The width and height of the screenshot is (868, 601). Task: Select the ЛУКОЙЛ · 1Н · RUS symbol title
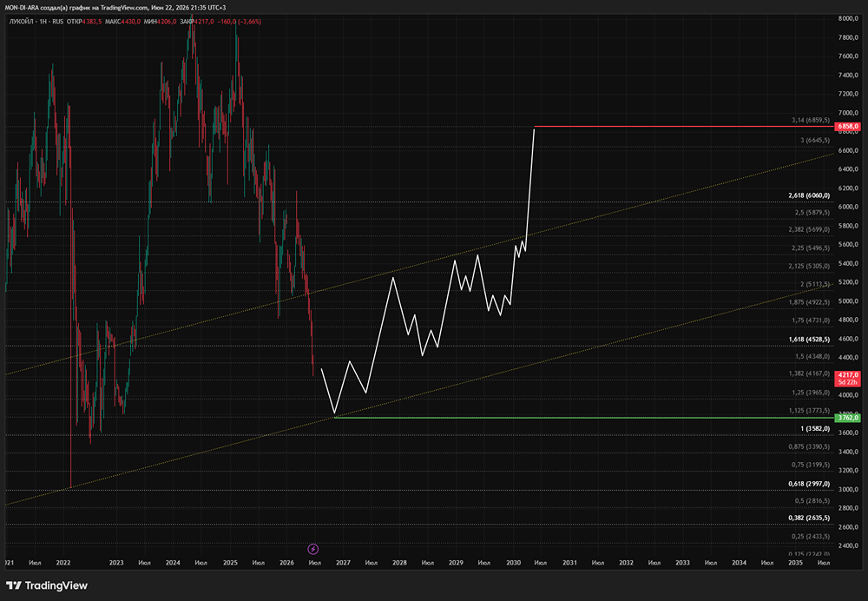(36, 22)
